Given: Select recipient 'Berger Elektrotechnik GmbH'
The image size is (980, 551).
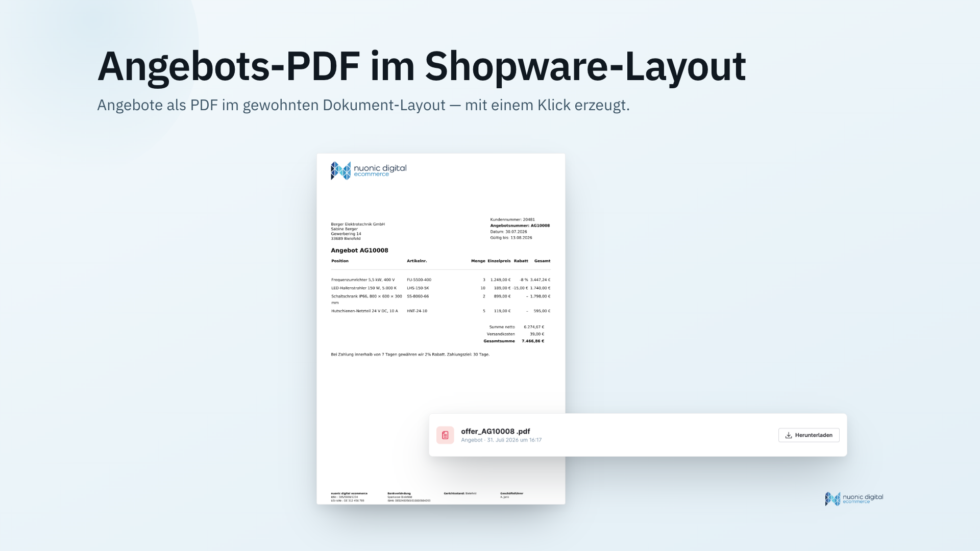Looking at the screenshot, I should click(x=358, y=224).
